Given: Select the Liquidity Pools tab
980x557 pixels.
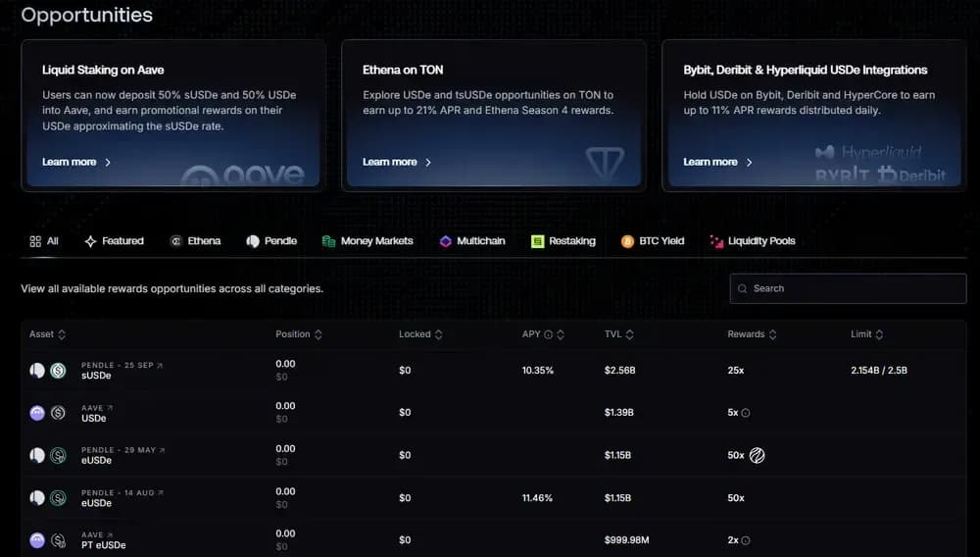Looking at the screenshot, I should 753,241.
